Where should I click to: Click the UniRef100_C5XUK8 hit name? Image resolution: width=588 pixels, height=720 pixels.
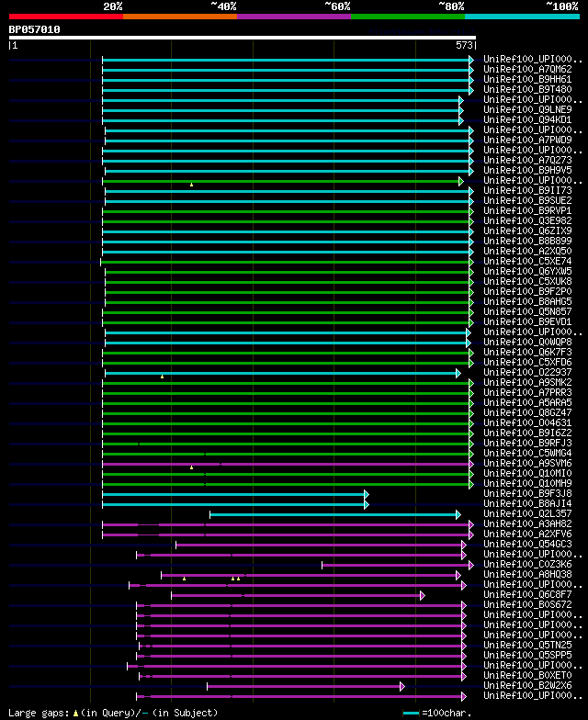527,281
